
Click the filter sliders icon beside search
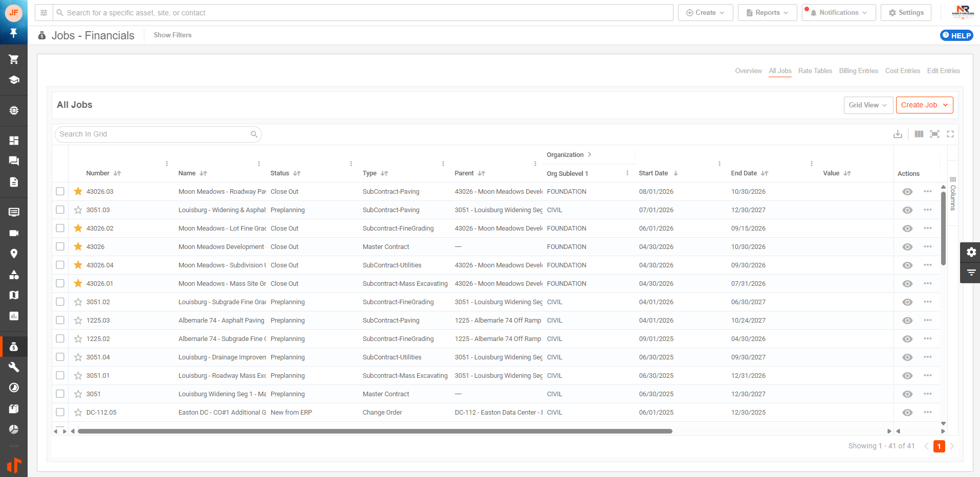(44, 13)
